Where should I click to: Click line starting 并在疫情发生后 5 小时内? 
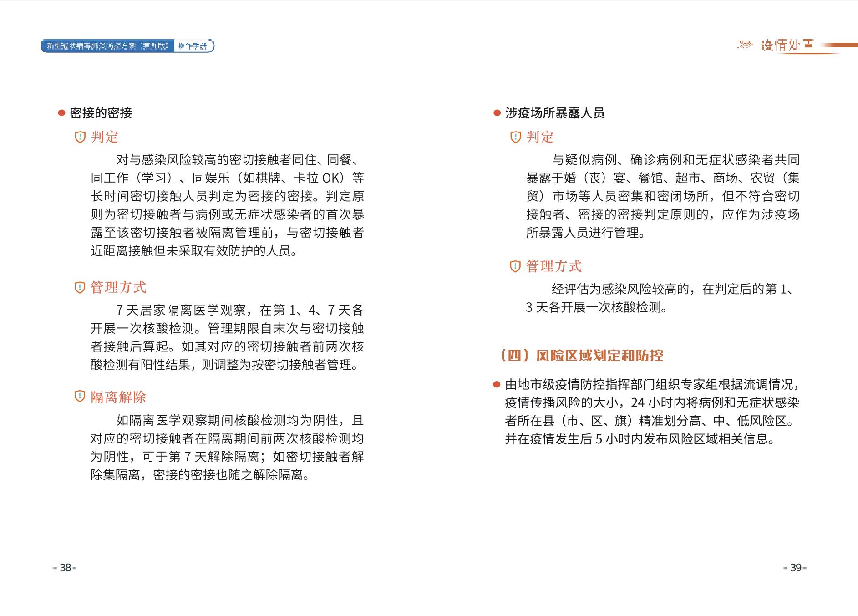click(x=640, y=439)
